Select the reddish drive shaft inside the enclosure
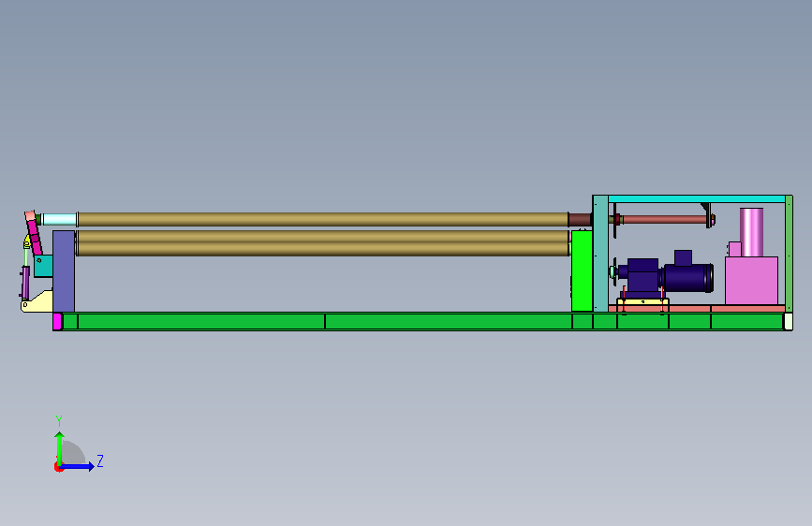Screen dimensions: 812x526 [x=664, y=220]
